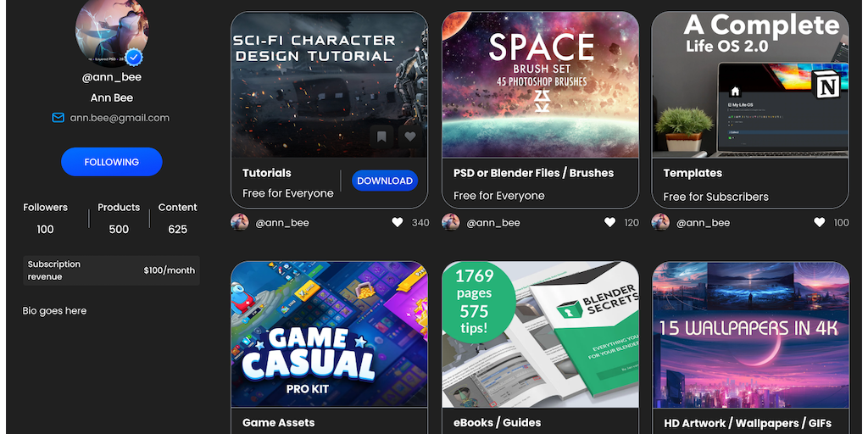
Task: Open the Blender Secrets eBook thumbnail
Action: pyautogui.click(x=540, y=334)
